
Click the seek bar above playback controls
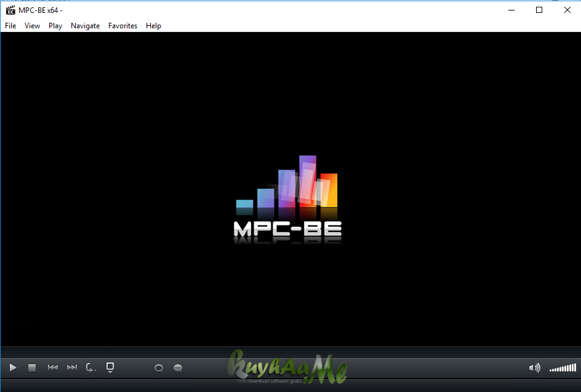tap(290, 352)
